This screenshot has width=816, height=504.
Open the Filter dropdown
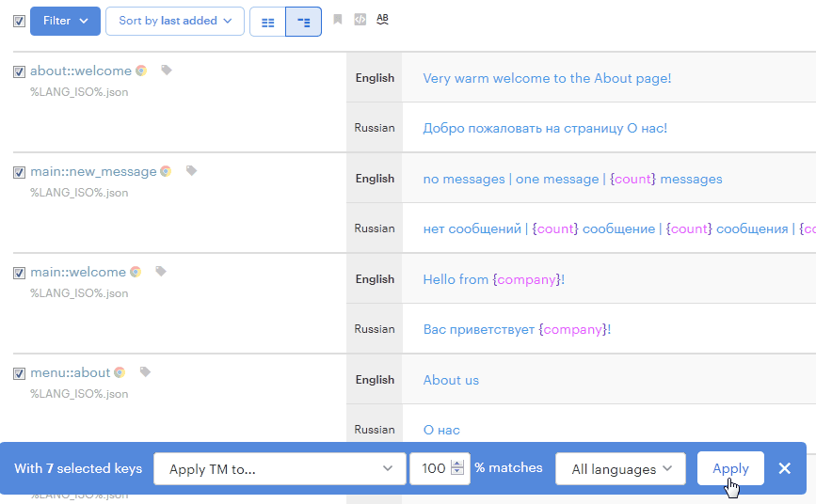tap(65, 21)
